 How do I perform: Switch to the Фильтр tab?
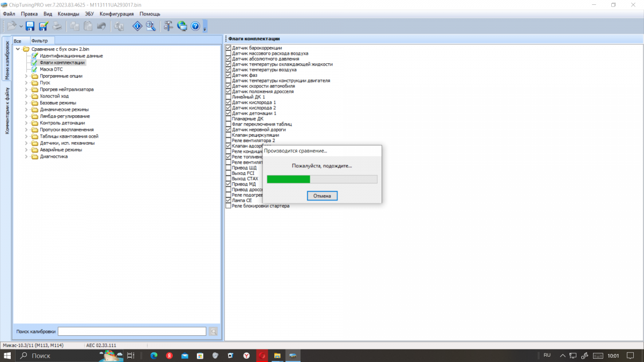pyautogui.click(x=39, y=41)
